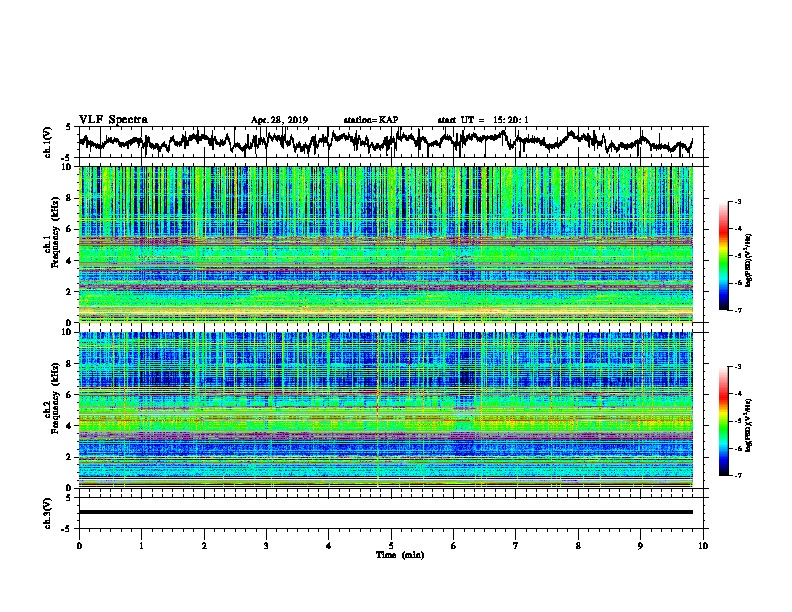Click the ch.1 voltage waveform trace
Screen dimensions: 792x612
coord(385,141)
